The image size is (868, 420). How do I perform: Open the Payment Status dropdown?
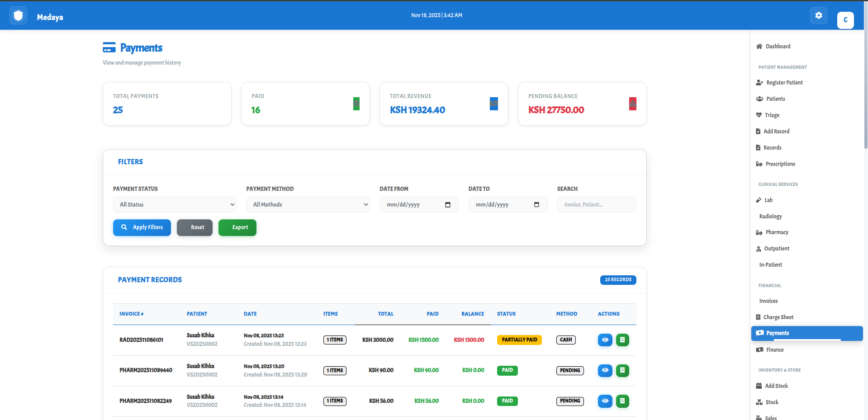(174, 204)
